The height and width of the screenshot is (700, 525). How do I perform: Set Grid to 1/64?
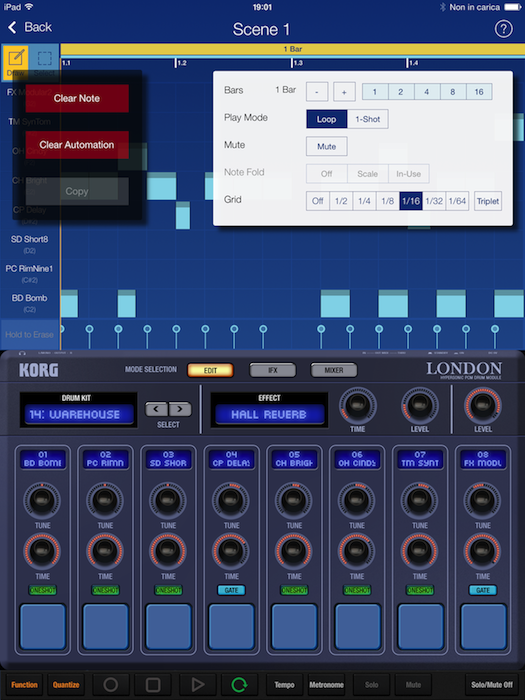point(457,201)
